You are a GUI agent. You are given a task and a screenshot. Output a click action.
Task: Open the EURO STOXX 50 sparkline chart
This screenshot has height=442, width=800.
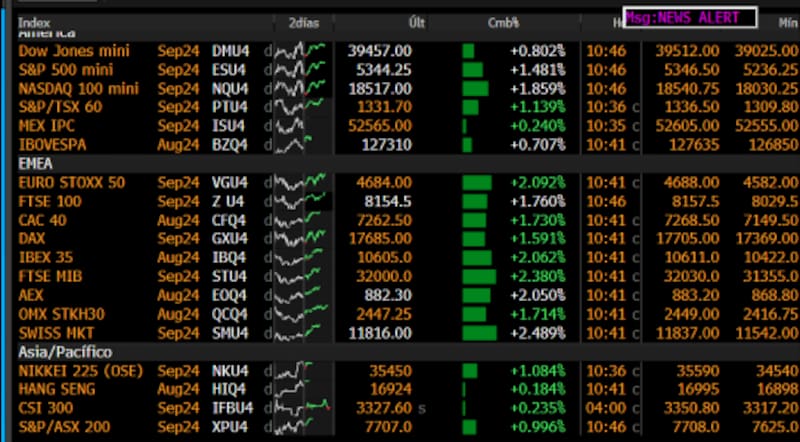[302, 182]
